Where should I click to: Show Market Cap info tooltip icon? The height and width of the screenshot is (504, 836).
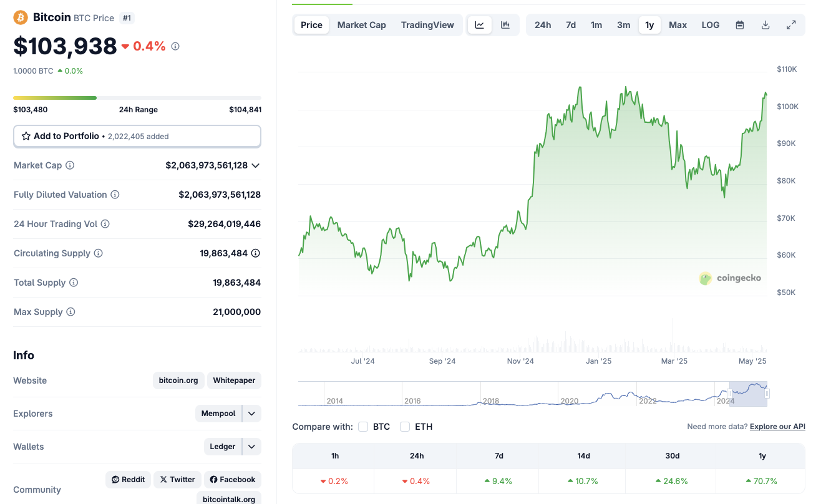70,165
